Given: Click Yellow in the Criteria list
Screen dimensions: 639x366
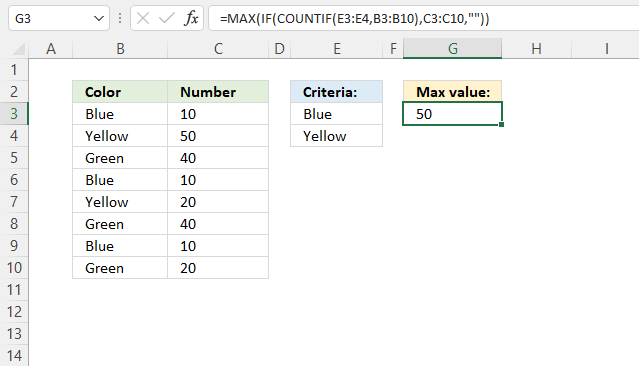Looking at the screenshot, I should [337, 136].
